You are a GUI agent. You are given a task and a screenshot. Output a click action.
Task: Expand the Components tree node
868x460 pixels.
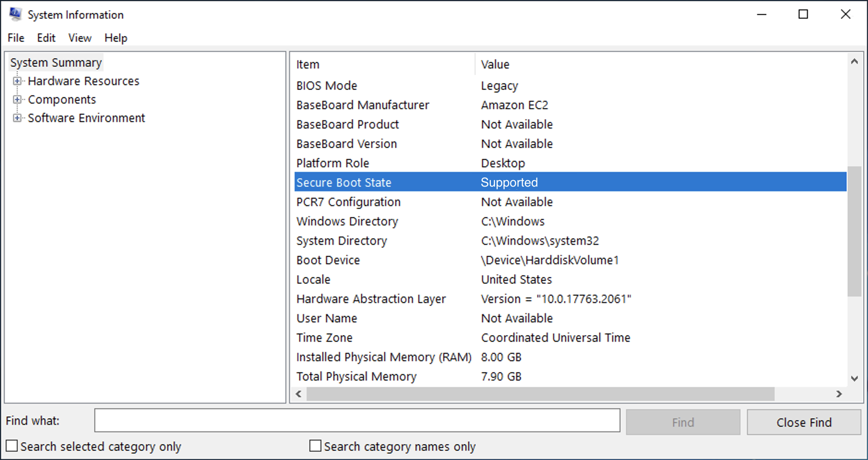pos(18,99)
